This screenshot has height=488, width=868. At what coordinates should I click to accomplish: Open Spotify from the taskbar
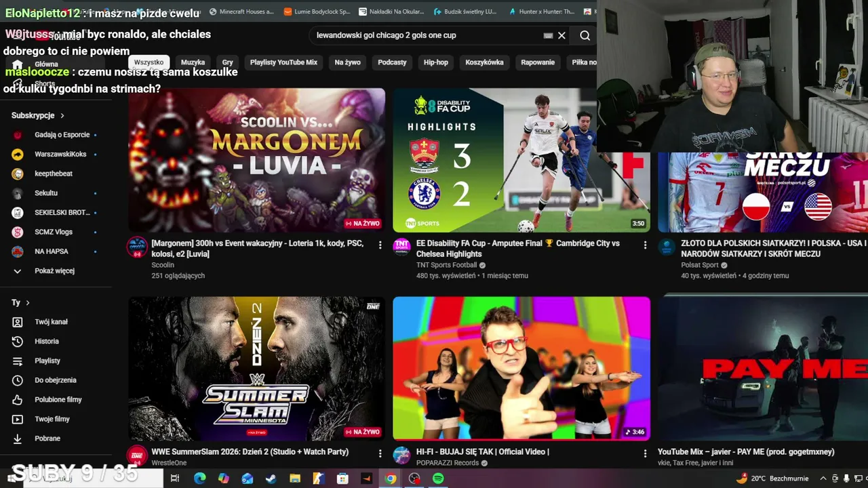coord(438,479)
